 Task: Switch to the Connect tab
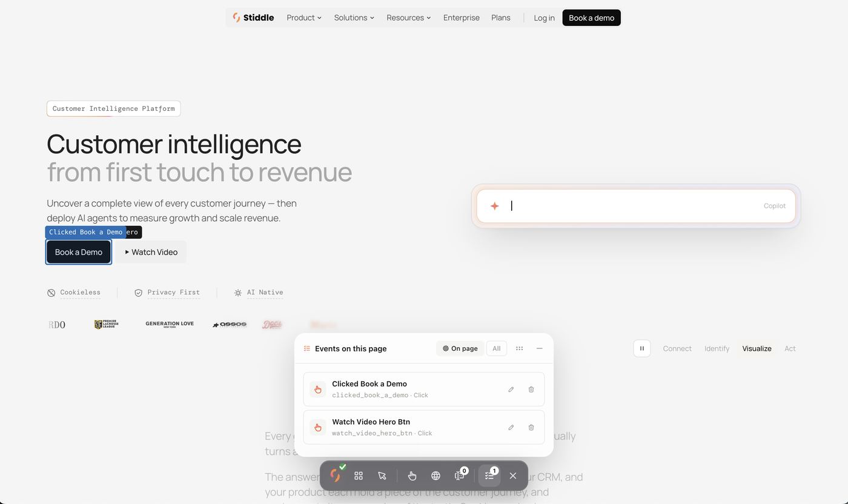(x=677, y=348)
